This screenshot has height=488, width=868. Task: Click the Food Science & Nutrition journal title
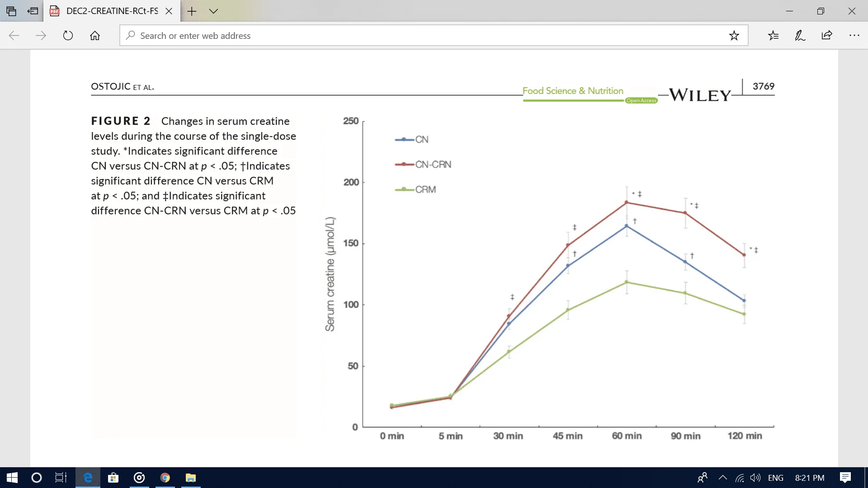[573, 91]
